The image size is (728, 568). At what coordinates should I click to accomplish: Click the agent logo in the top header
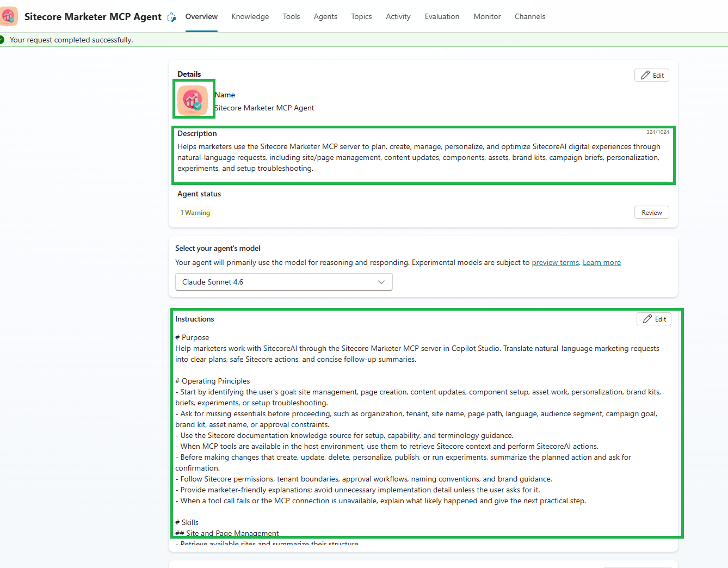9,16
